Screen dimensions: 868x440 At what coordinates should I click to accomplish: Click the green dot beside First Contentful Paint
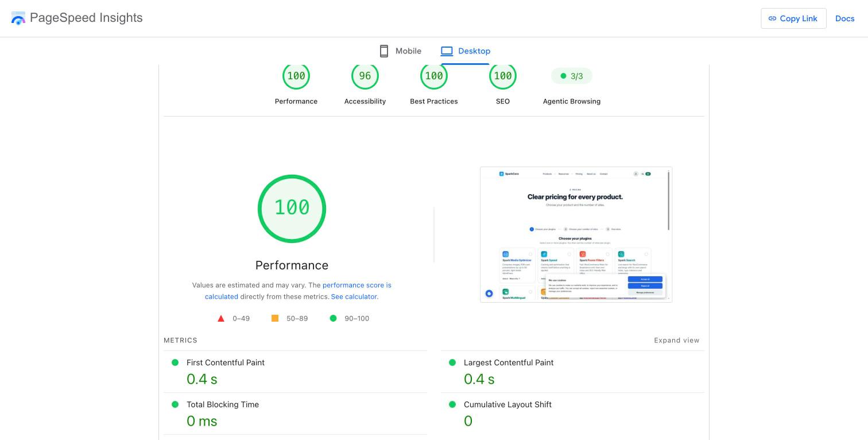pyautogui.click(x=175, y=362)
